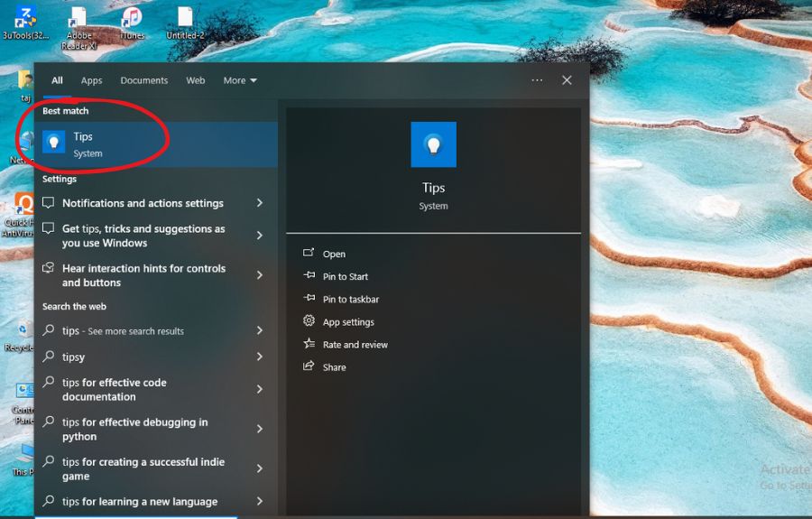Switch to the All tab
Screen dimensions: 812x519
[x=57, y=80]
